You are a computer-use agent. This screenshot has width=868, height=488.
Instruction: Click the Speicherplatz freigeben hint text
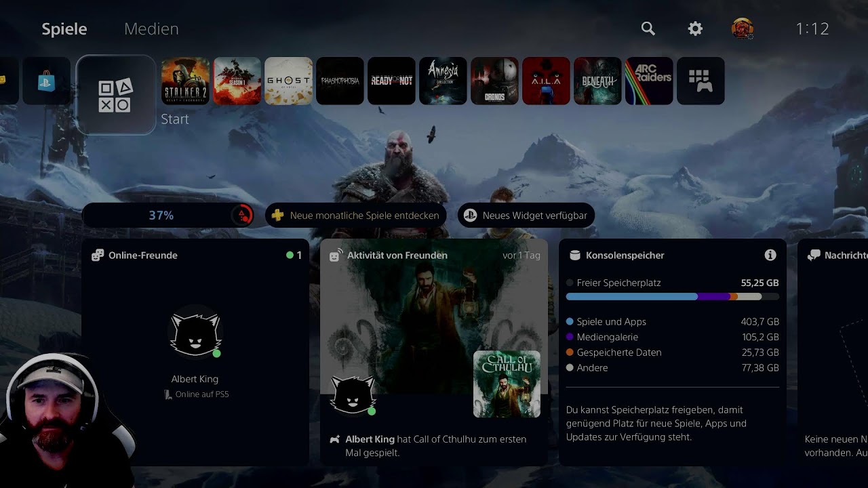click(656, 424)
